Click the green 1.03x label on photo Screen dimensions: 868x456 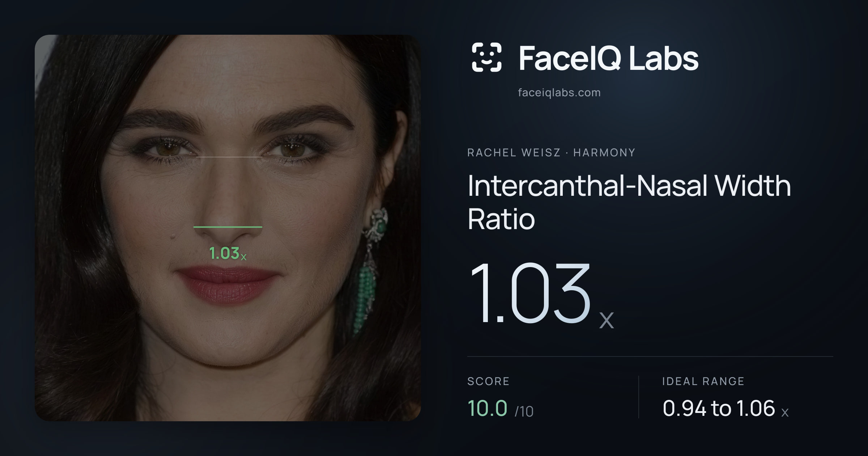tap(228, 253)
